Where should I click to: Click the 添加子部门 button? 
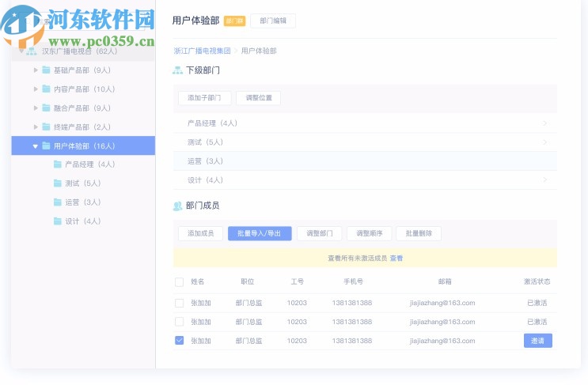[x=204, y=98]
